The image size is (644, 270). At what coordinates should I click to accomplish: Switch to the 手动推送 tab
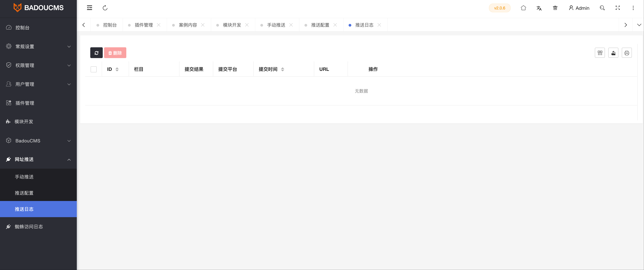pos(276,25)
